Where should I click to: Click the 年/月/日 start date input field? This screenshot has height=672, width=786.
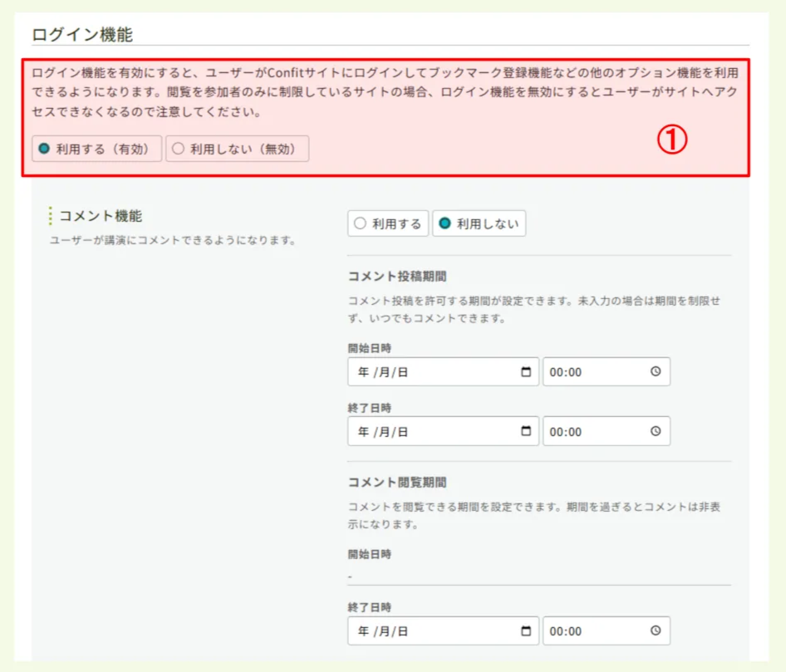(x=415, y=371)
